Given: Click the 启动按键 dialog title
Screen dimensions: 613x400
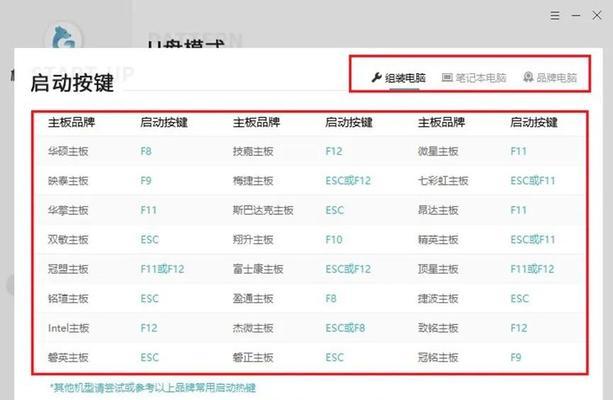Looking at the screenshot, I should point(72,83).
